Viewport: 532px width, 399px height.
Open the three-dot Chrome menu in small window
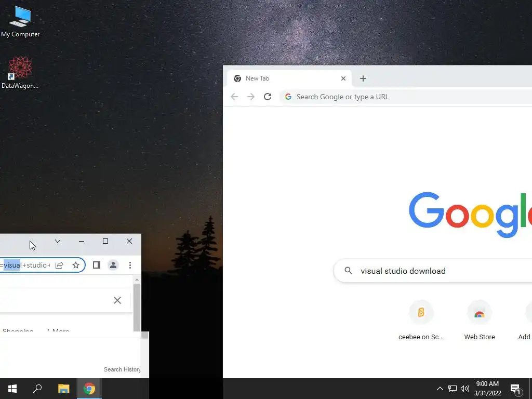tap(130, 265)
